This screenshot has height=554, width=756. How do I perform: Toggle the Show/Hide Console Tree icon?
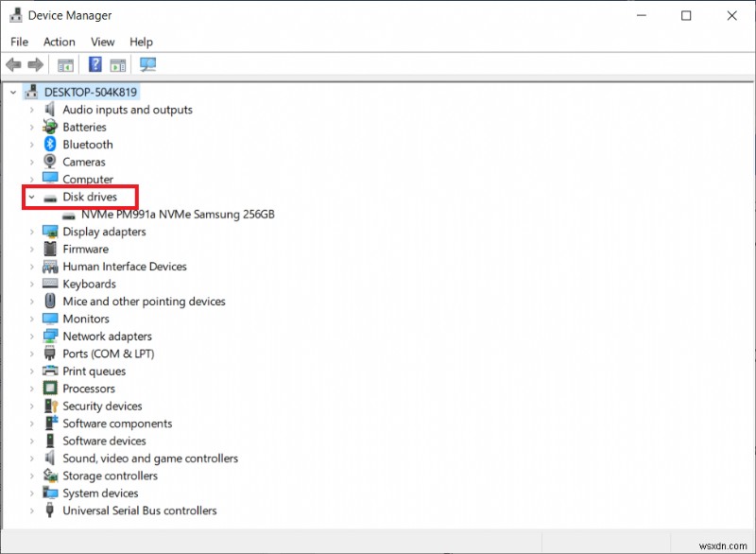64,64
